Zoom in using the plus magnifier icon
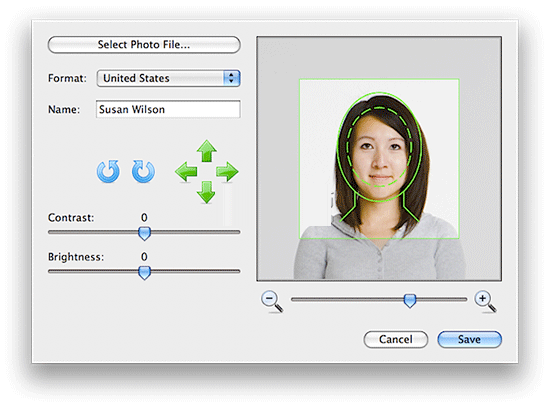550x407 pixels. tap(485, 301)
